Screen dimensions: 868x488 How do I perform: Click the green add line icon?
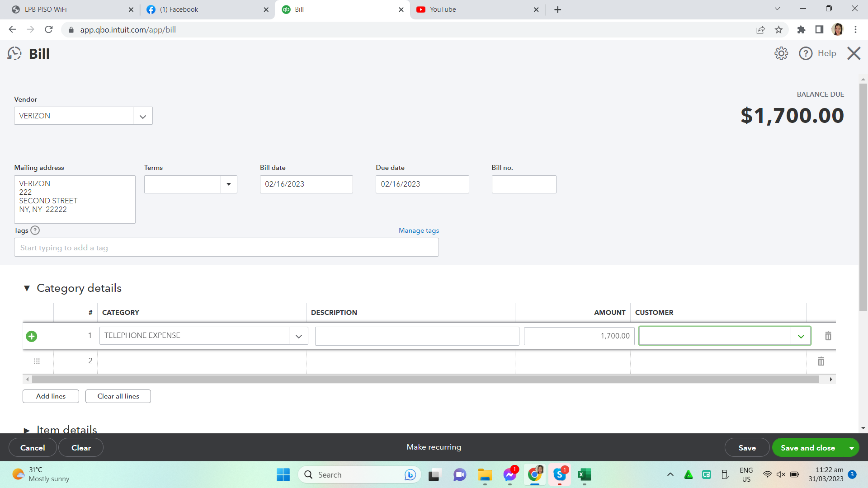point(32,336)
